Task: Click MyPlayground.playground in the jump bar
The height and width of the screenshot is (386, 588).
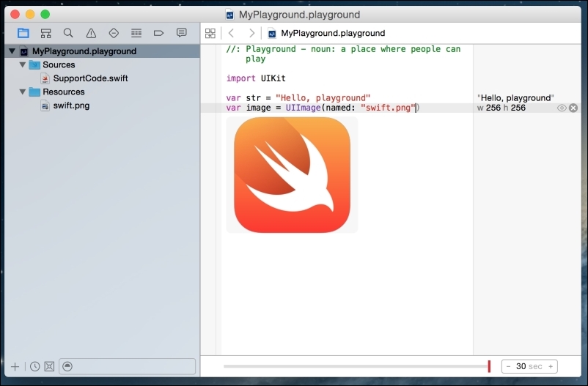Action: click(x=332, y=33)
